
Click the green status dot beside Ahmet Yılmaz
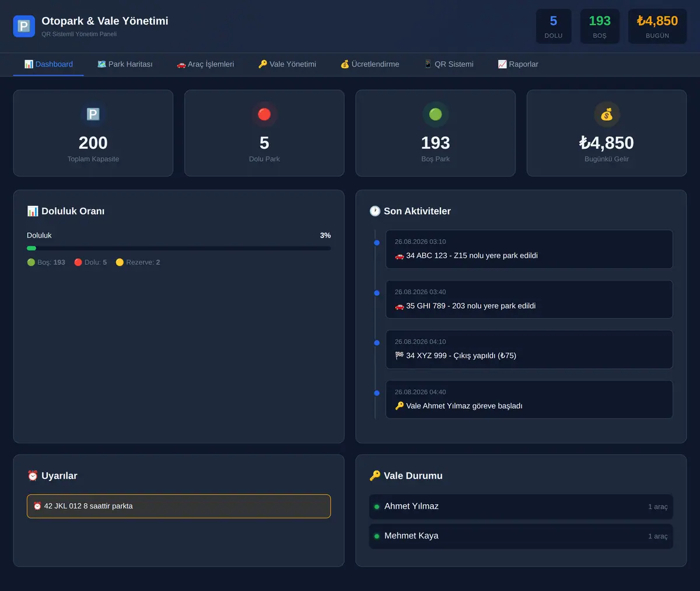[377, 507]
